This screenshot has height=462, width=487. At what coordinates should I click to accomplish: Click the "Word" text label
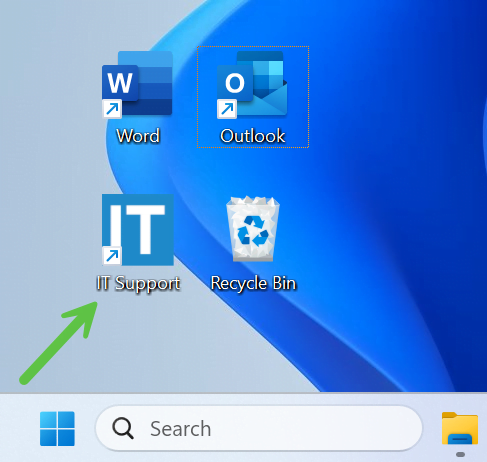pos(138,136)
